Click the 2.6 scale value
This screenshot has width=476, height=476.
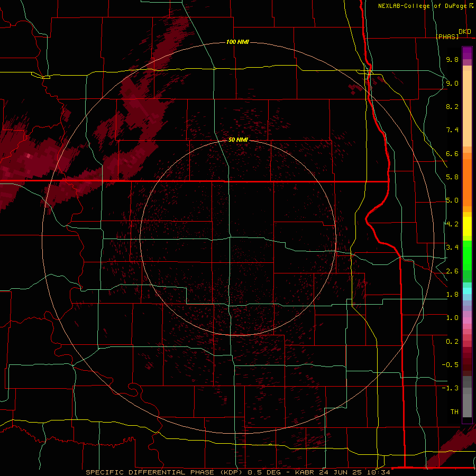pyautogui.click(x=452, y=271)
